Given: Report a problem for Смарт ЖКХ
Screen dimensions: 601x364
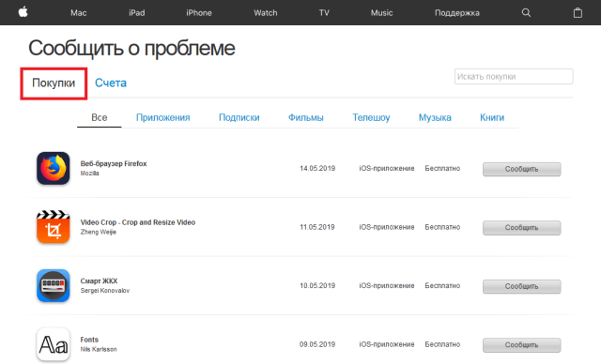Looking at the screenshot, I should point(522,286).
